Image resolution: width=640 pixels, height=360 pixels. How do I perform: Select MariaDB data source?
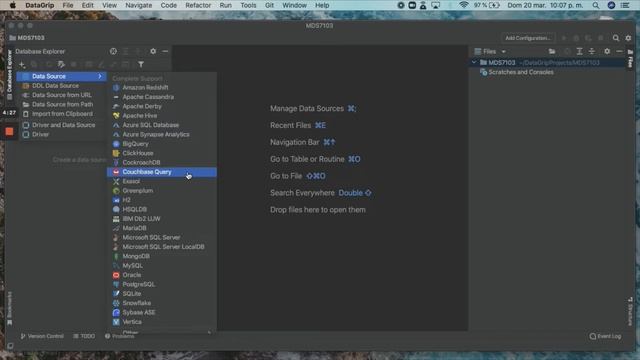[162, 228]
